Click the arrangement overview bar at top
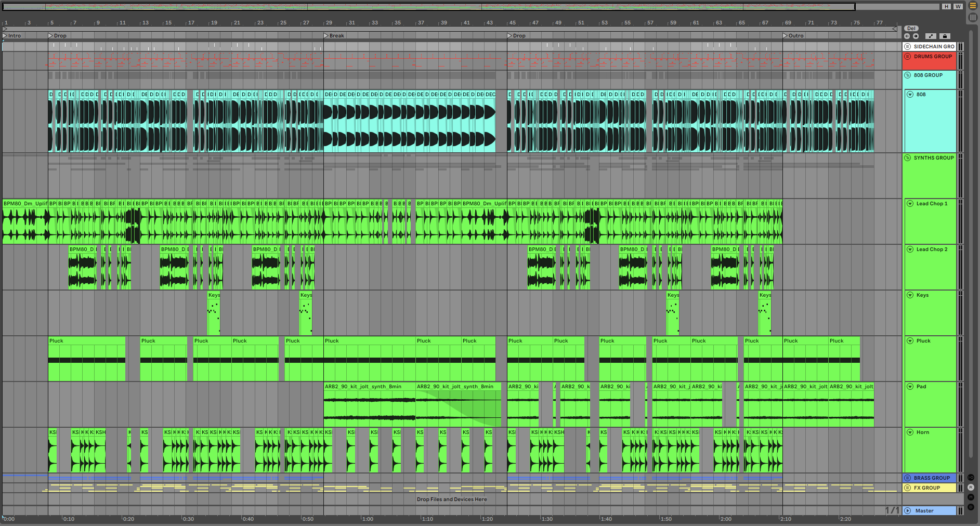This screenshot has height=526, width=980. tap(429, 7)
